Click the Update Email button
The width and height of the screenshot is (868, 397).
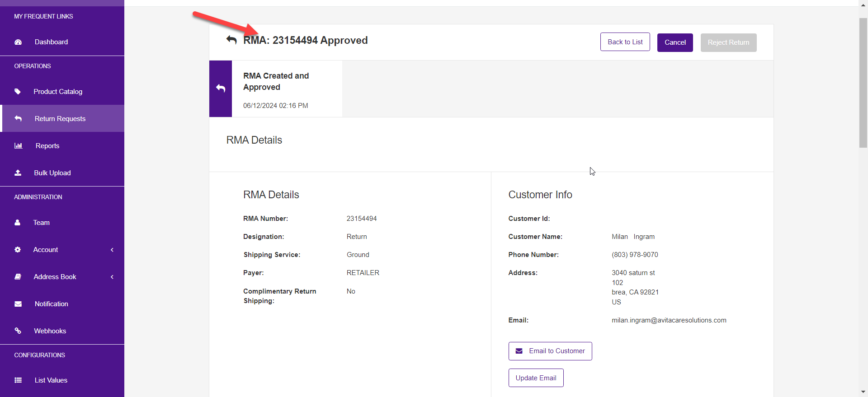(x=536, y=378)
